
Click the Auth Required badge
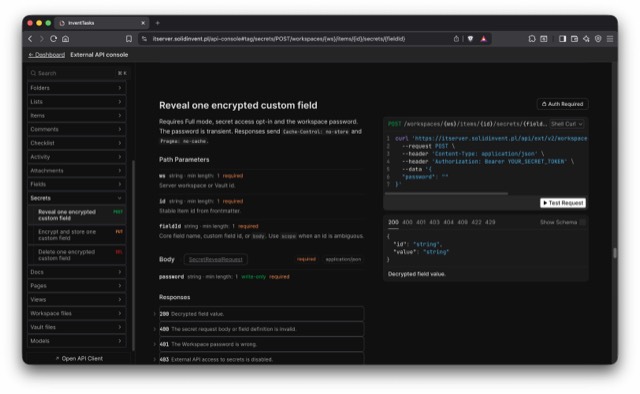pos(562,104)
